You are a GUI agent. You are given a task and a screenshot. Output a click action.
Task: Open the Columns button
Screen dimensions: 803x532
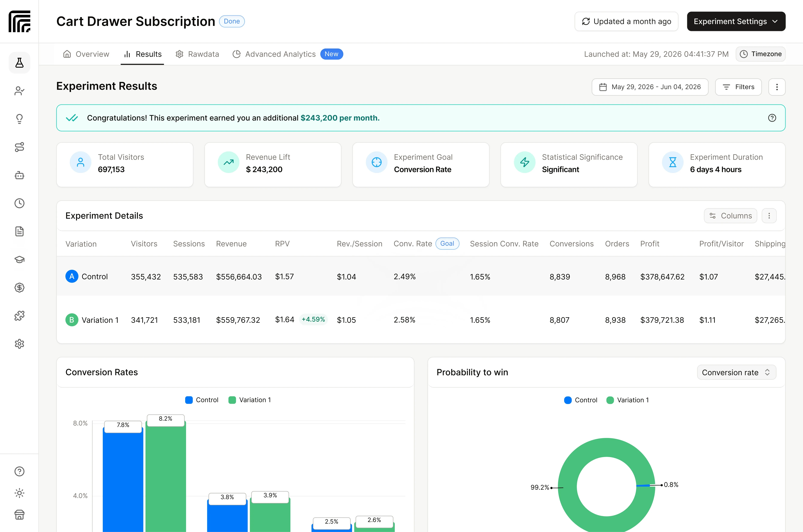tap(730, 216)
